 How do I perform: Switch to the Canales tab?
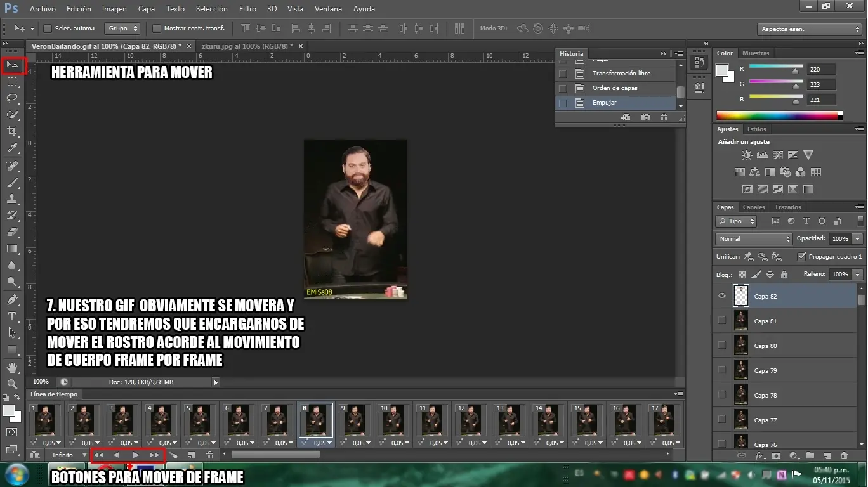coord(754,207)
